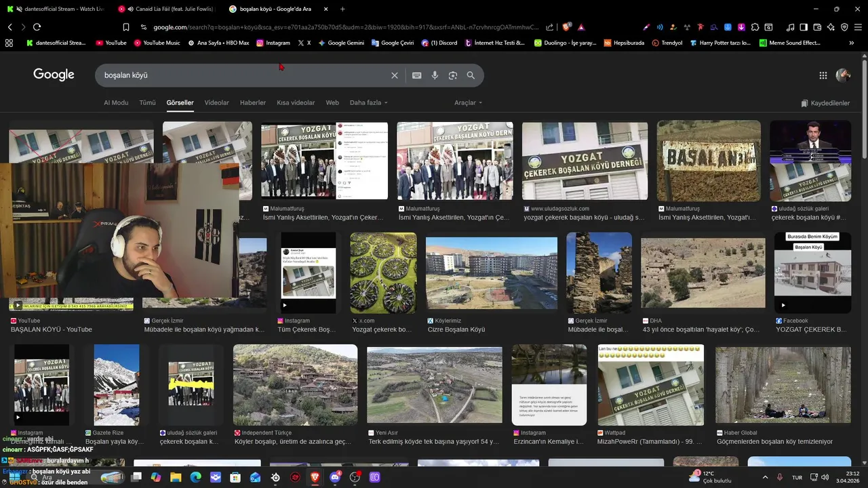
Task: Expand the Daha fazla dropdown
Action: click(369, 103)
